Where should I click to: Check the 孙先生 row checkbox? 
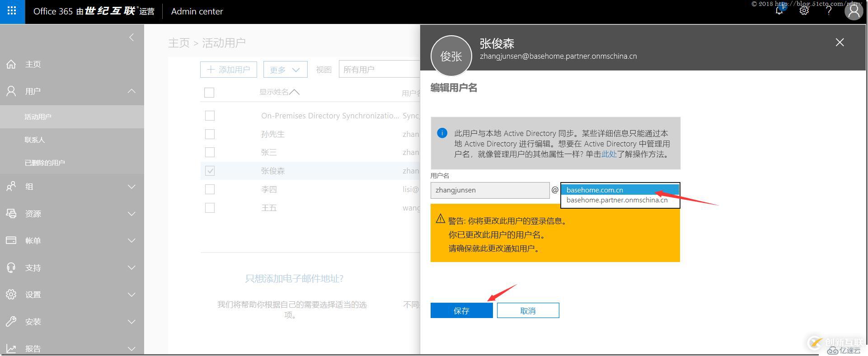[x=210, y=134]
